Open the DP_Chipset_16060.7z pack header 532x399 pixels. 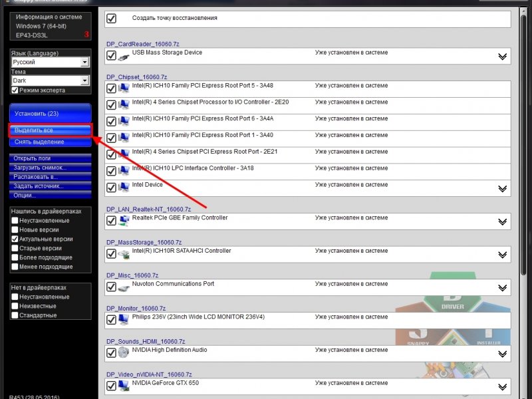click(137, 77)
